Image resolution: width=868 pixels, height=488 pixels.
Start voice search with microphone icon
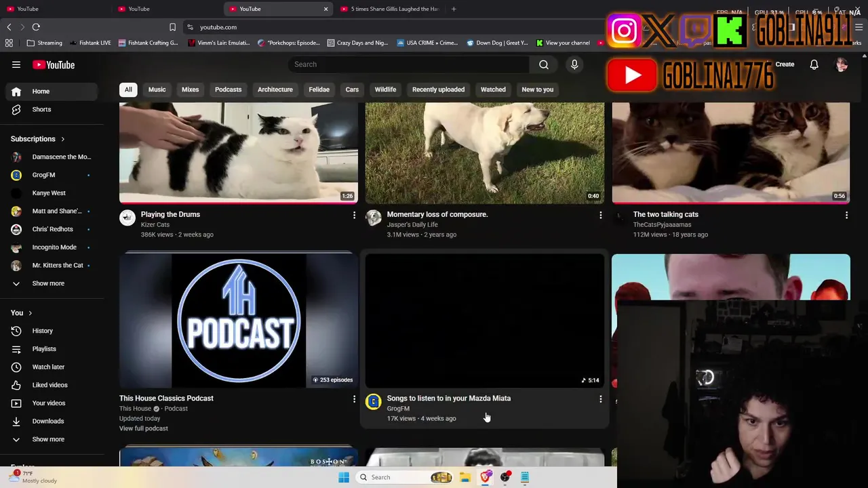point(574,64)
